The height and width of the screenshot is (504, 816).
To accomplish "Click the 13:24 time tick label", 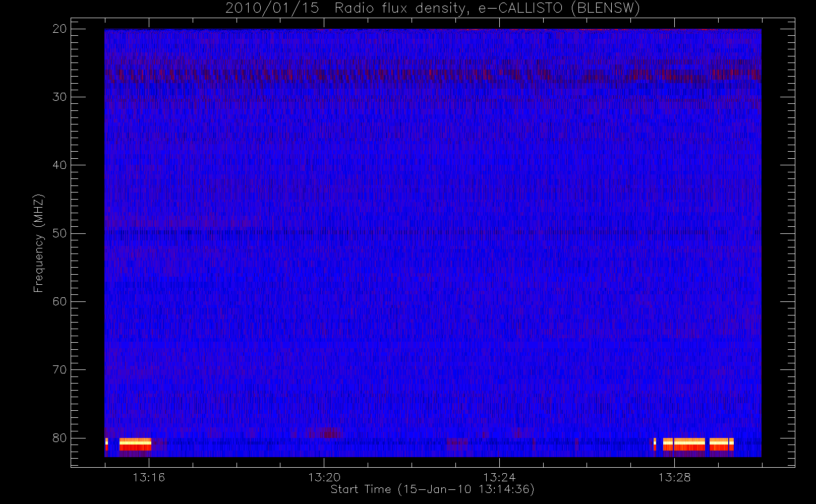I will [499, 477].
